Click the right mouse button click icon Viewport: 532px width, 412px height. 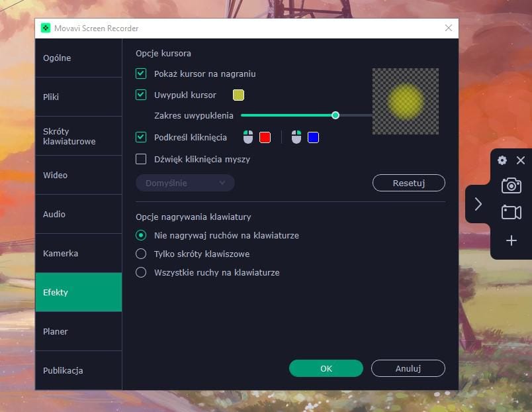pos(296,137)
